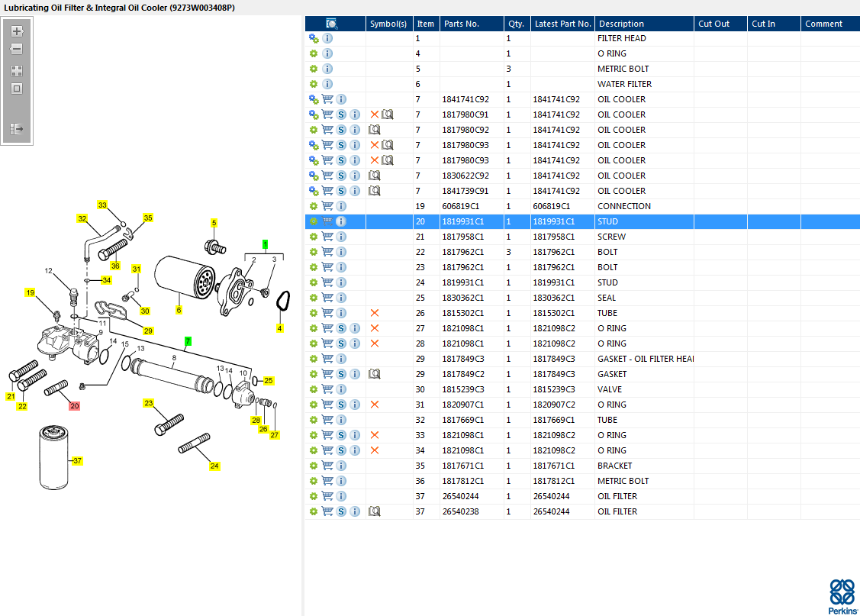Image resolution: width=860 pixels, height=616 pixels.
Task: Click red callout 20 in the diagram
Action: (x=75, y=406)
